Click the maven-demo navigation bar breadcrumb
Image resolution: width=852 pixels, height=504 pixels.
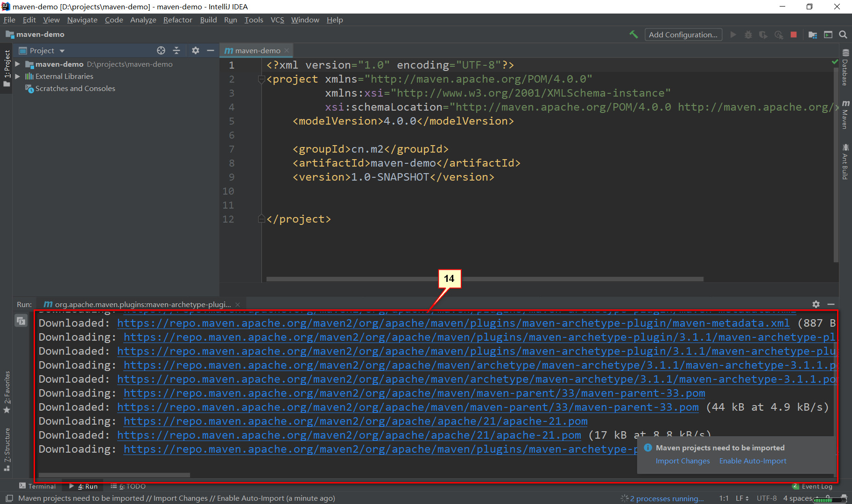click(35, 35)
